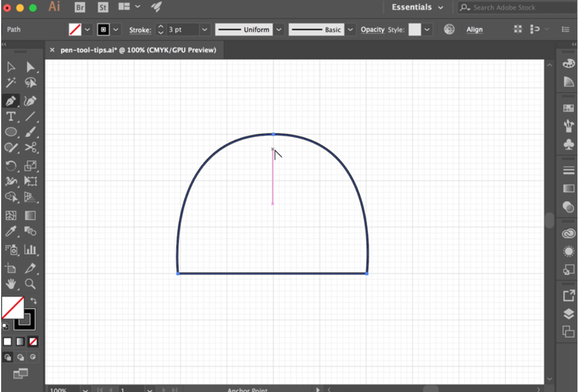Screen dimensions: 578x392
Task: Select the Pen tool in the toolbar
Action: tap(10, 101)
